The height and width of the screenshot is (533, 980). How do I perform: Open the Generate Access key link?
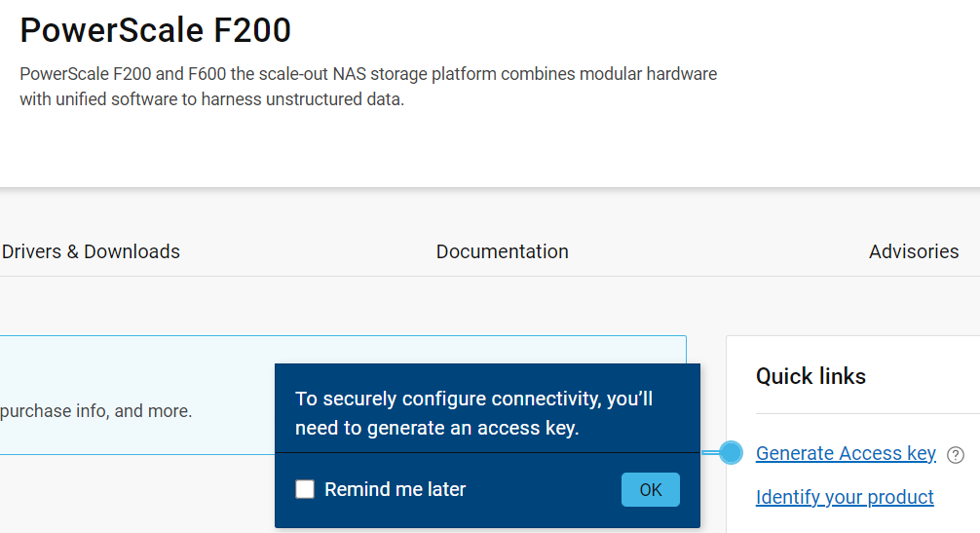click(845, 453)
